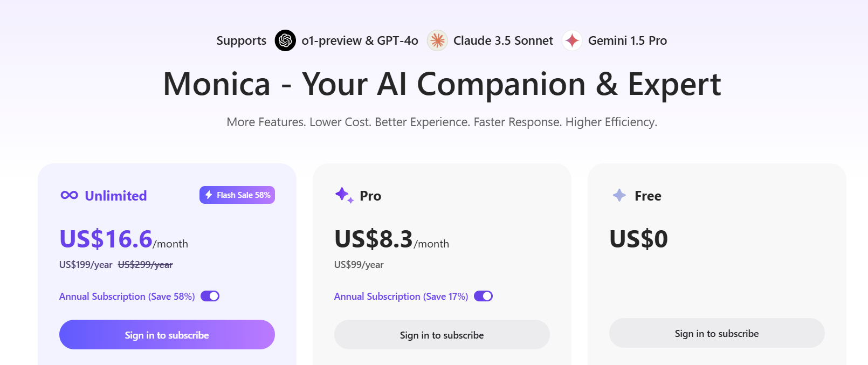
Task: Disable the Unlimited plan annual subscription toggle
Action: point(211,296)
